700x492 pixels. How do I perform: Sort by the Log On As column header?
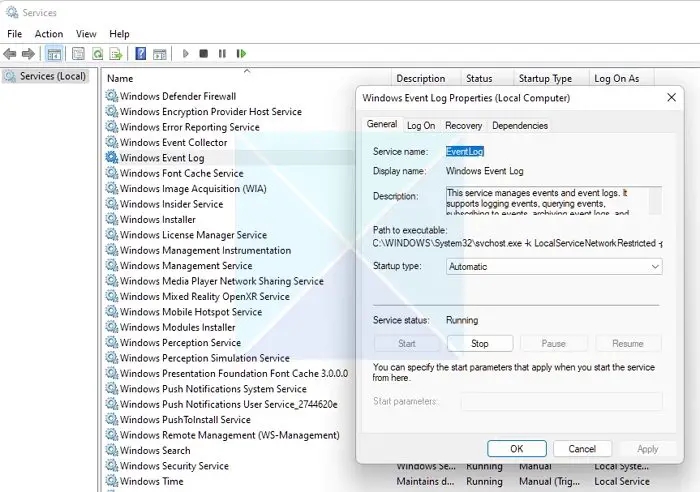coord(621,78)
